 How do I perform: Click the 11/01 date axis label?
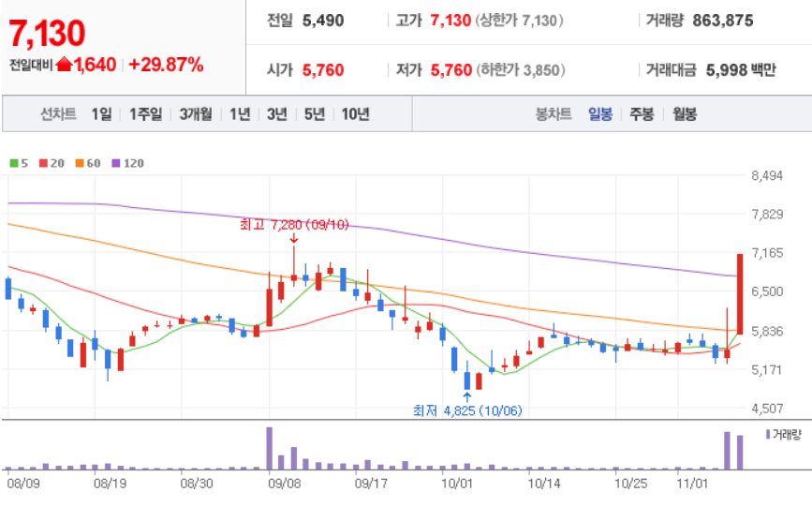692,484
